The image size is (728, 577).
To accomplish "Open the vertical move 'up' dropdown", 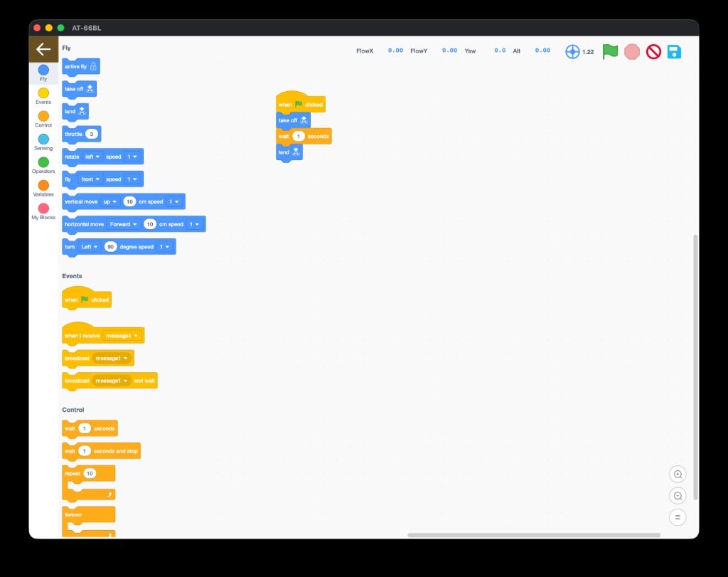I will 109,201.
